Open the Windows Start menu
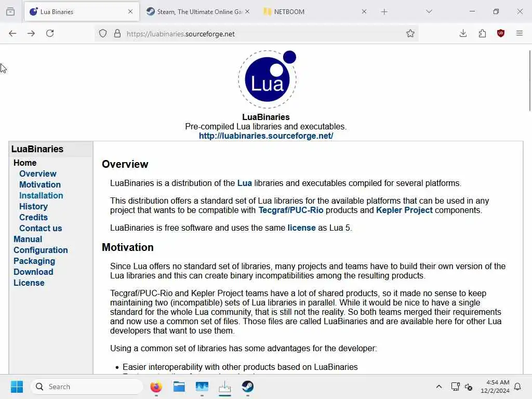 [17, 387]
